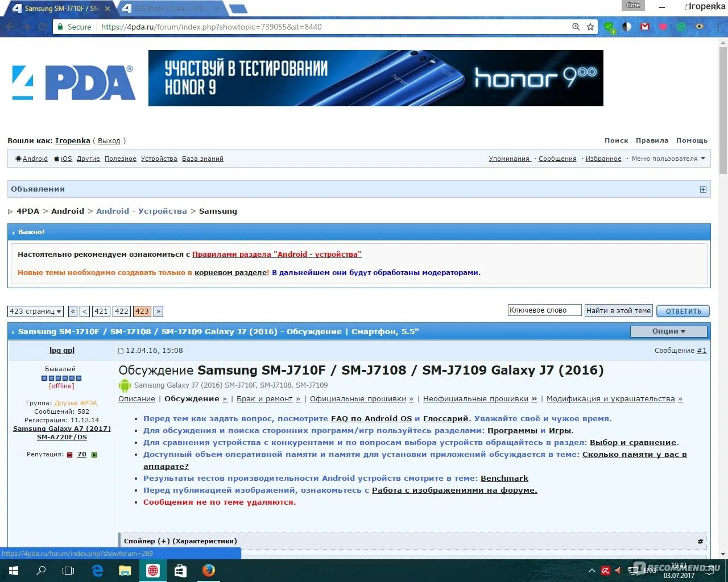The width and height of the screenshot is (728, 582).
Task: Click the green Android icon under the title
Action: point(125,385)
